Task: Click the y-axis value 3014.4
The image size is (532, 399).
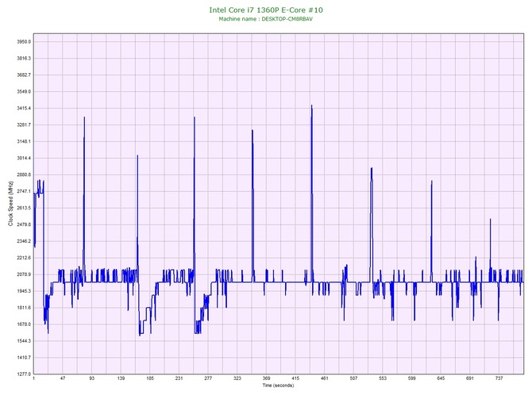Action: (x=24, y=158)
